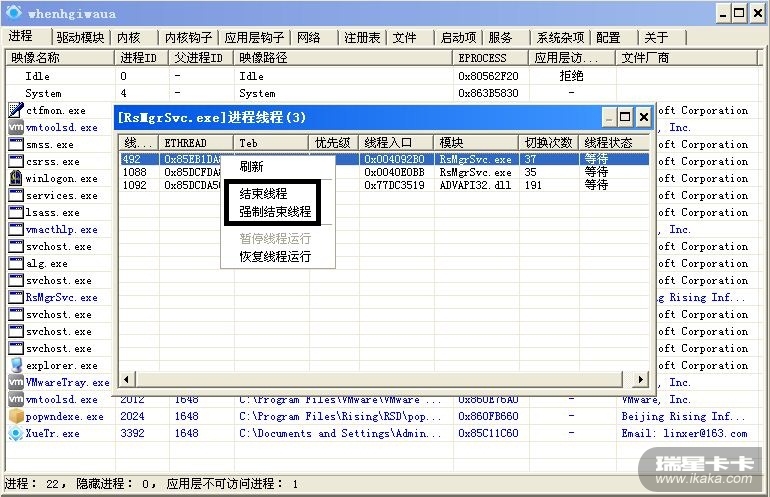Open the 网络 tab
The height and width of the screenshot is (497, 770).
309,37
